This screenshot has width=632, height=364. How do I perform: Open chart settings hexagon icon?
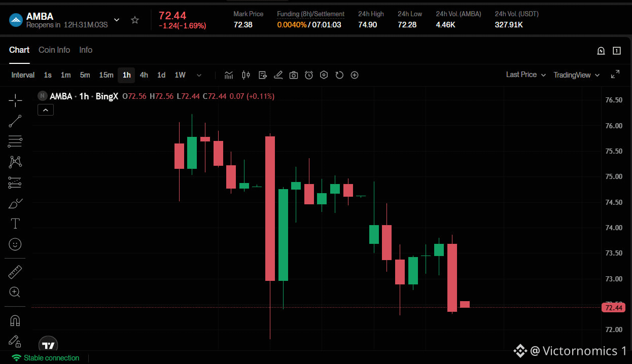pos(324,75)
